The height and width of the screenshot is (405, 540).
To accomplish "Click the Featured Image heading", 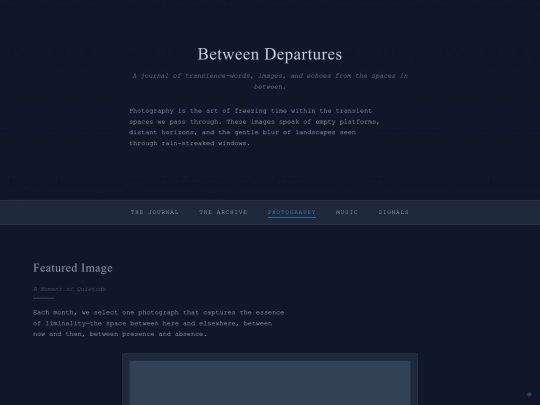I will [x=73, y=268].
